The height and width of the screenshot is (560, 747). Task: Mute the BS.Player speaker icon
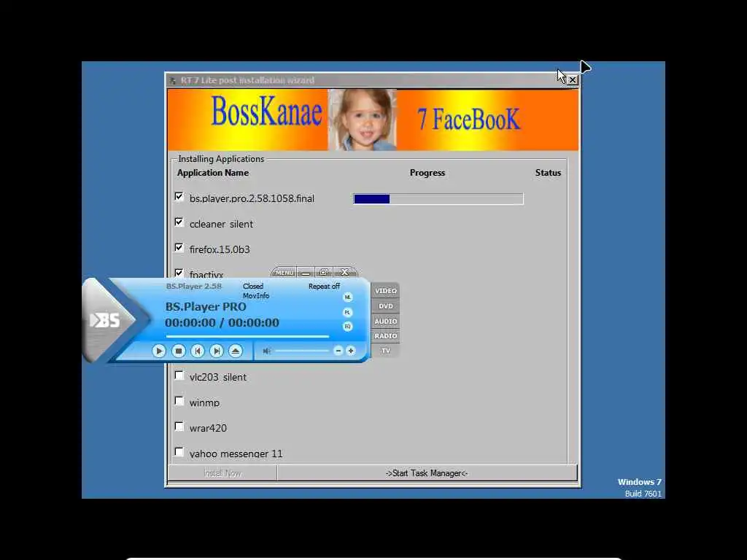point(267,351)
